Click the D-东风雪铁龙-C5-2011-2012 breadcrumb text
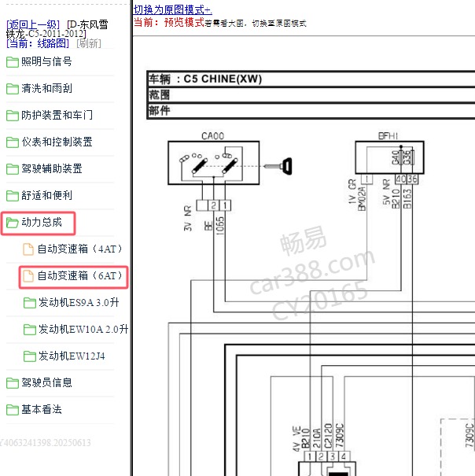The width and height of the screenshot is (475, 476). click(57, 29)
